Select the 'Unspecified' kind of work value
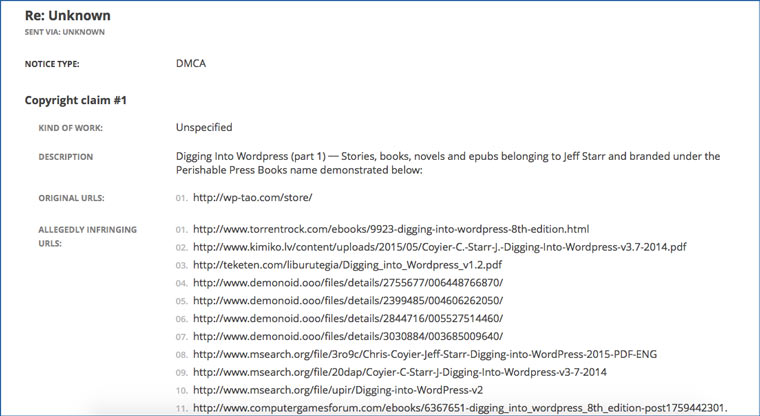Image resolution: width=760 pixels, height=416 pixels. (204, 128)
